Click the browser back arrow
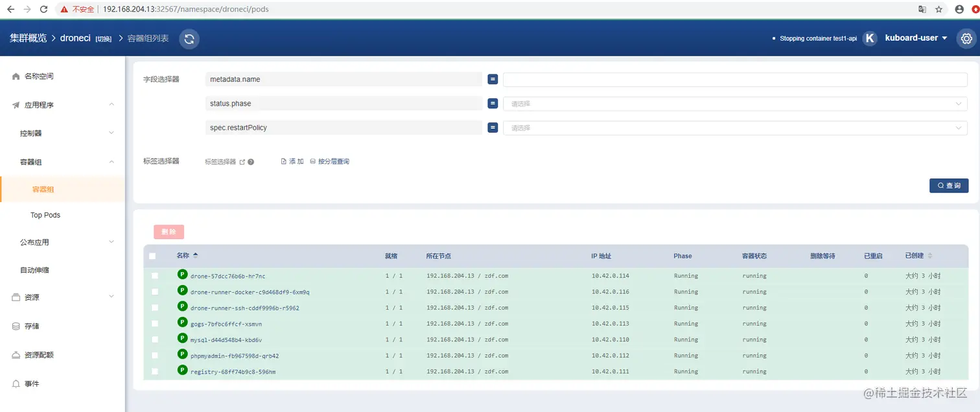 [x=10, y=9]
